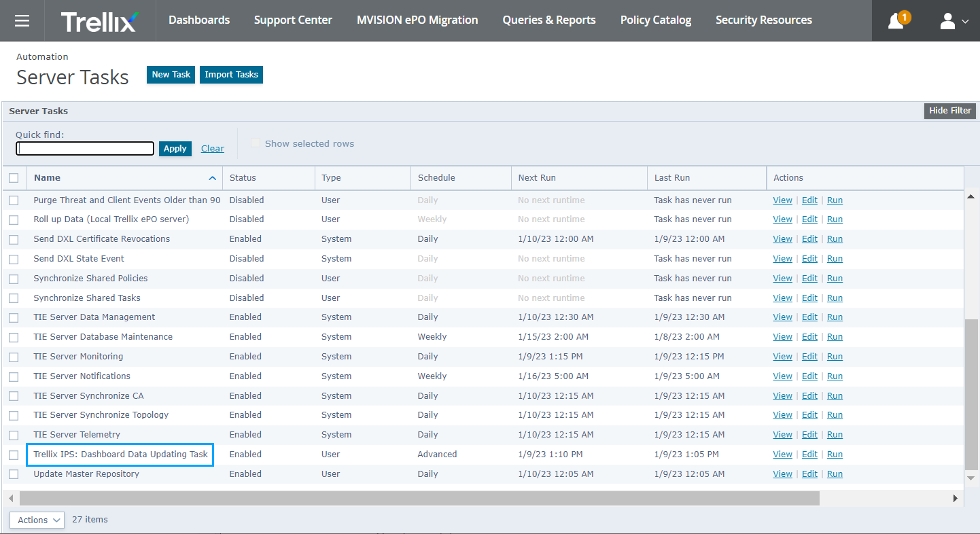Click the New Task button

pos(171,75)
